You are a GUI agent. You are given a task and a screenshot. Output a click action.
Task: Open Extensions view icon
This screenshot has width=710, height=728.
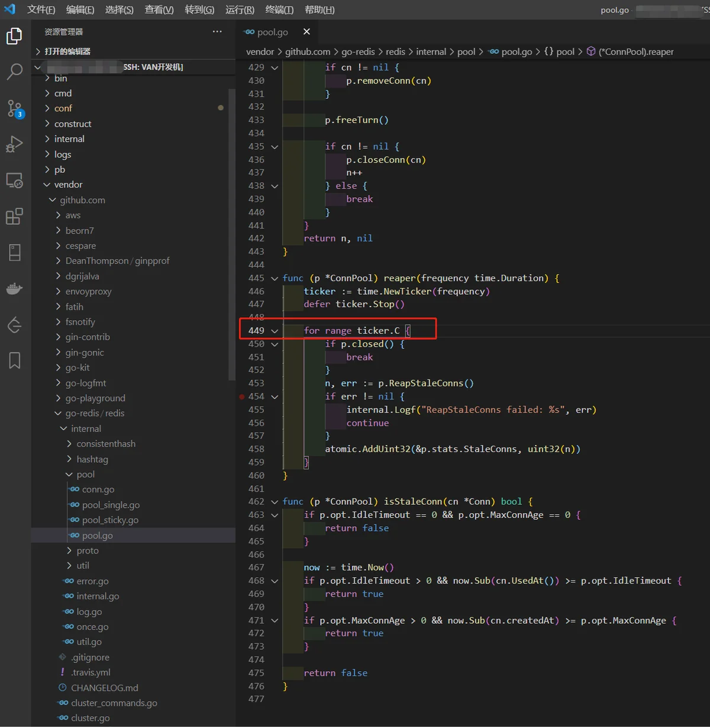tap(14, 217)
